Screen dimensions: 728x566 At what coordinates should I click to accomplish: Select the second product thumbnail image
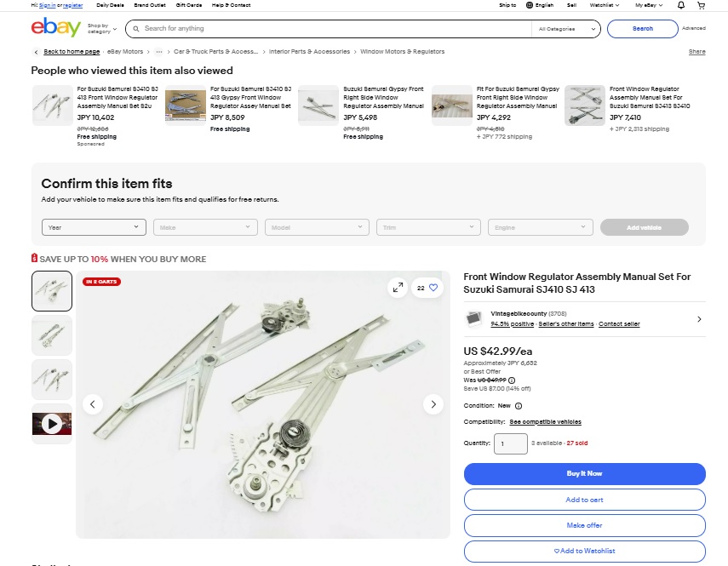pyautogui.click(x=52, y=335)
